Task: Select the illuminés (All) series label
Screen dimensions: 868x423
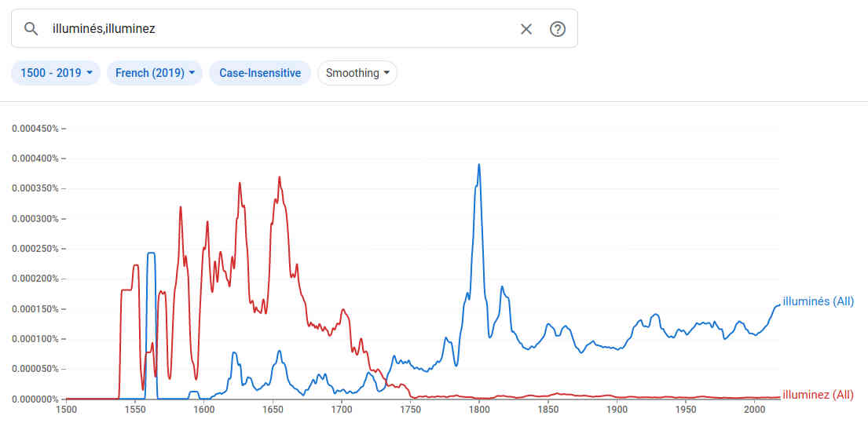Action: point(818,301)
